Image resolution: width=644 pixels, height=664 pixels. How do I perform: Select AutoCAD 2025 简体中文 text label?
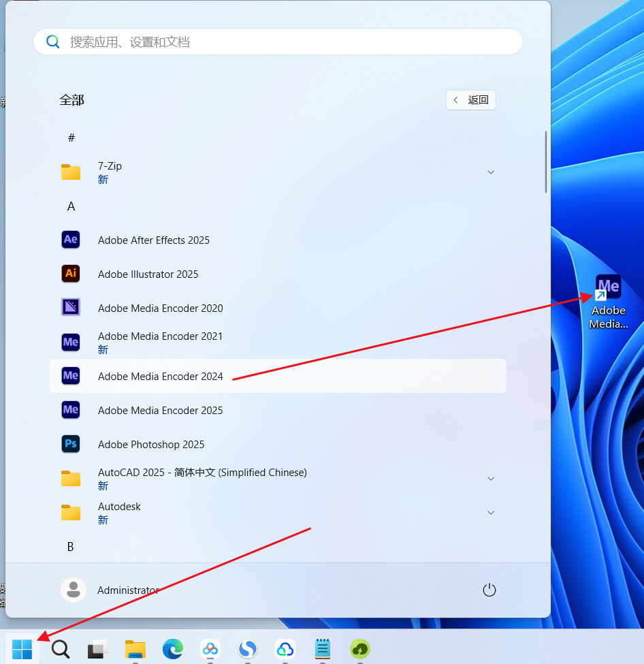[x=202, y=473]
